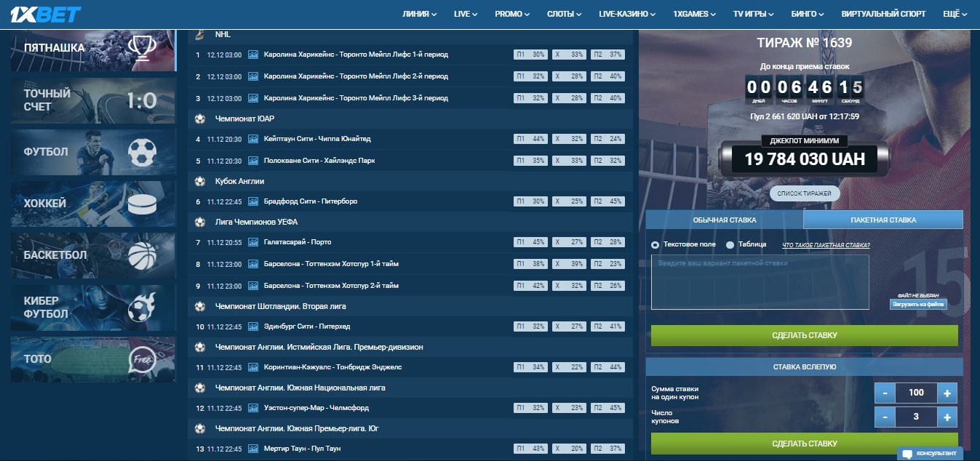Select the ПЯТНАШКА toto category
The width and height of the screenshot is (980, 461).
click(x=93, y=49)
